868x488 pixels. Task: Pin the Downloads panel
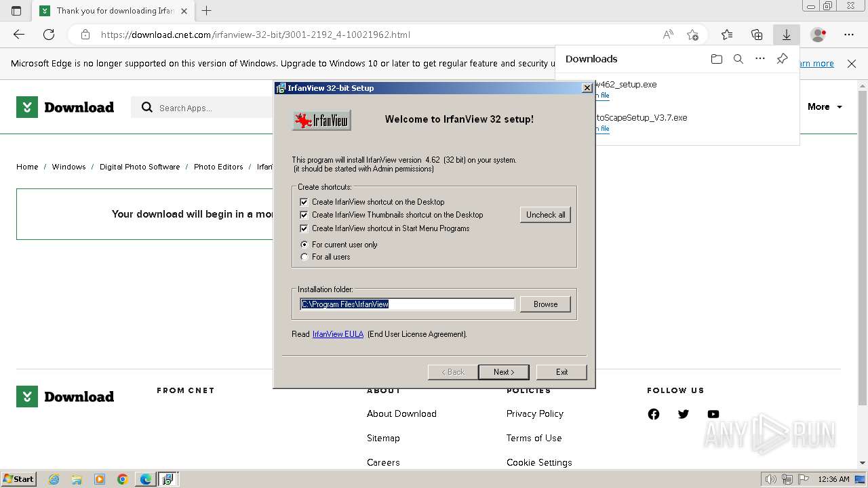coord(782,59)
